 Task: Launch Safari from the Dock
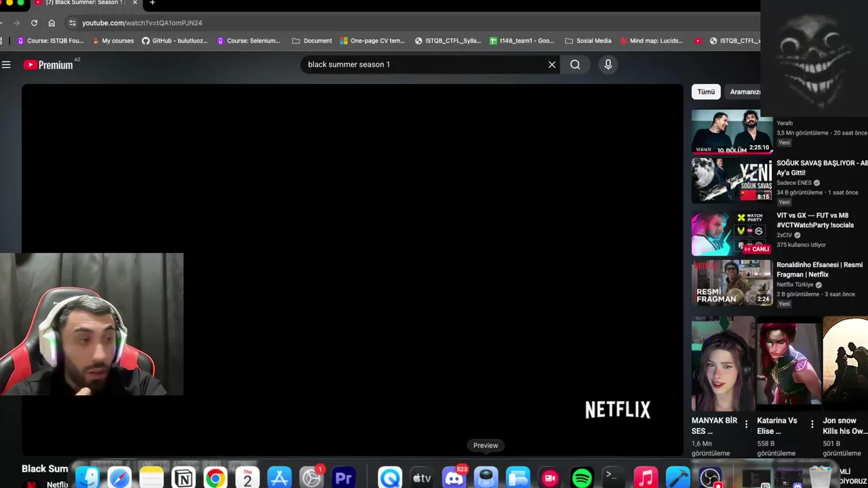coord(120,478)
